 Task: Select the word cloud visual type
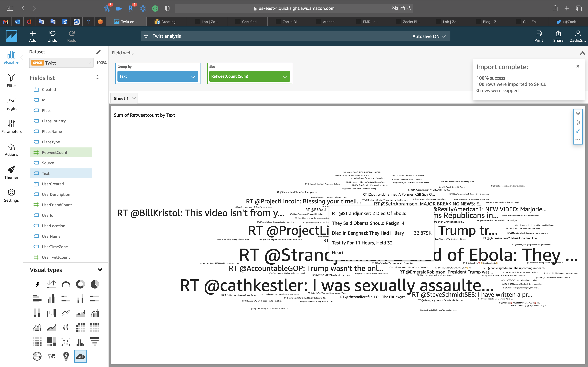[80, 356]
